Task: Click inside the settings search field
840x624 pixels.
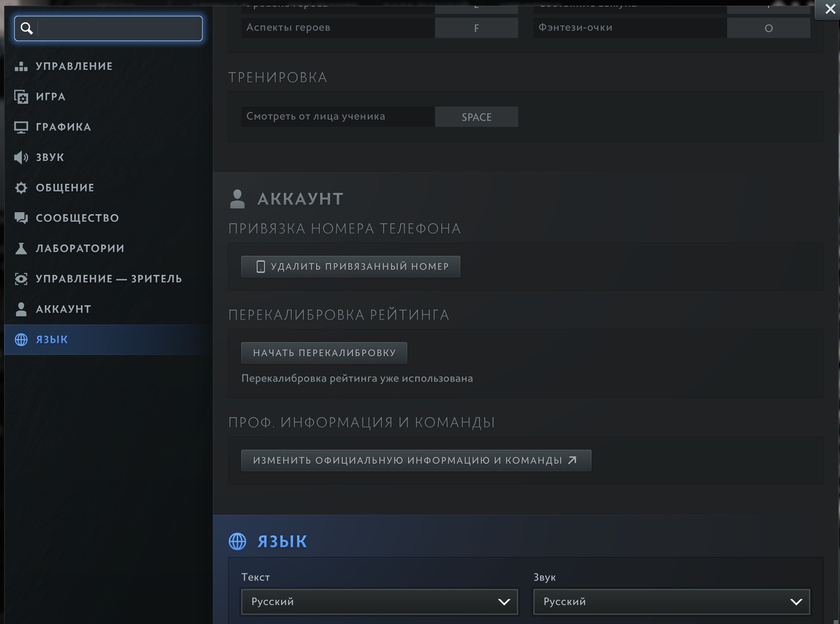Action: click(x=119, y=28)
